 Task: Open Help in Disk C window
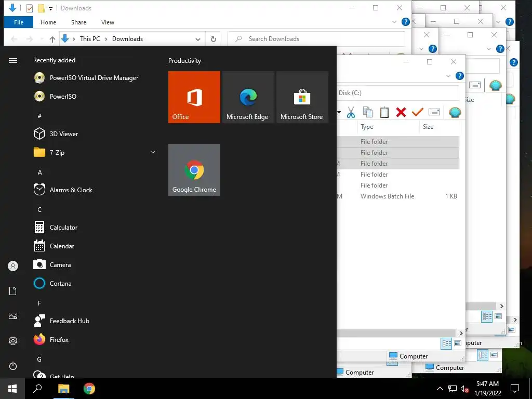click(x=459, y=76)
